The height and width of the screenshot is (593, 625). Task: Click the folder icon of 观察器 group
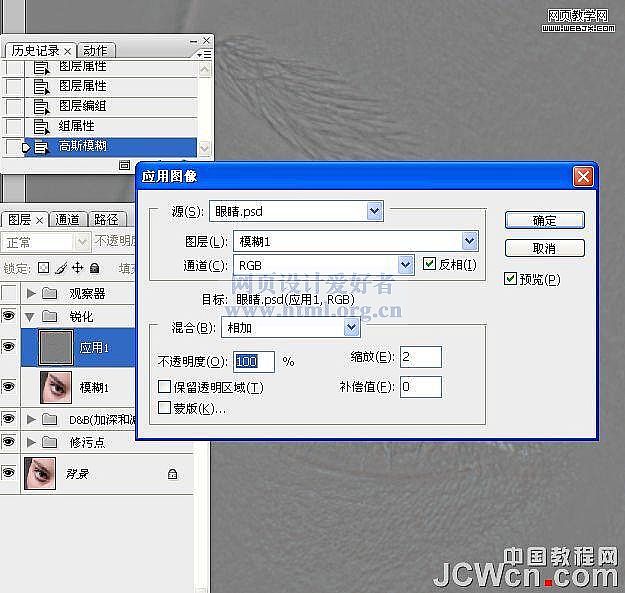[50, 293]
